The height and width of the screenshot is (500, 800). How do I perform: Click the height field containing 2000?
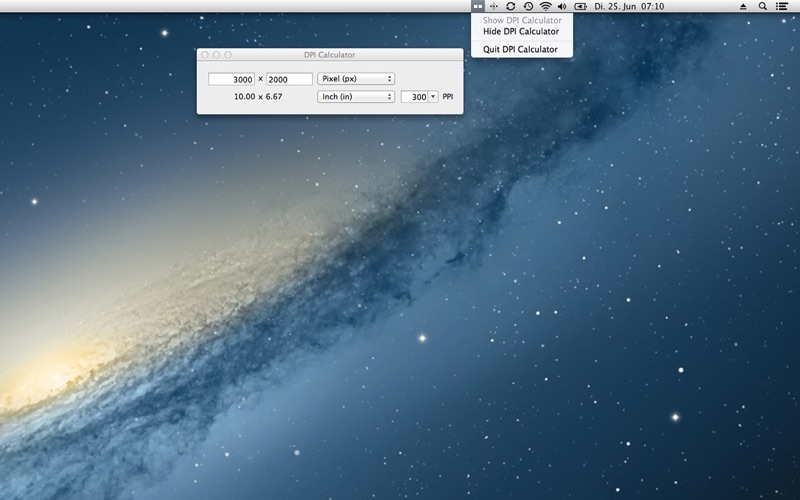289,79
